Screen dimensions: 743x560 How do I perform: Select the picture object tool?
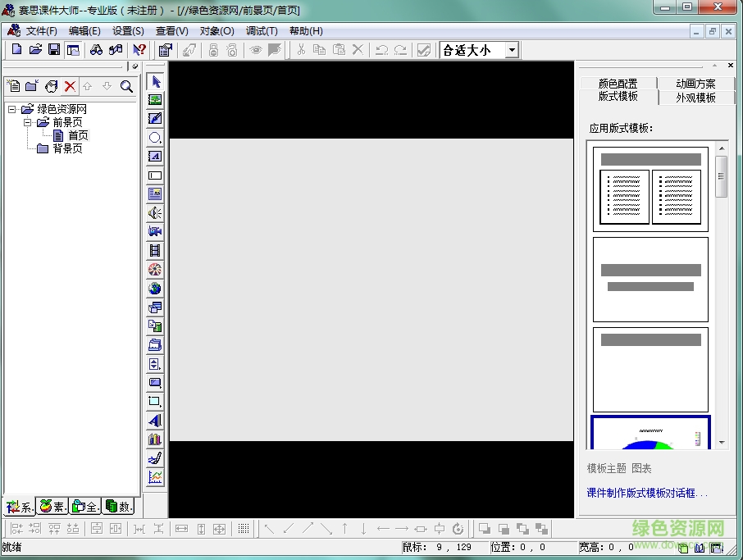pos(155,100)
